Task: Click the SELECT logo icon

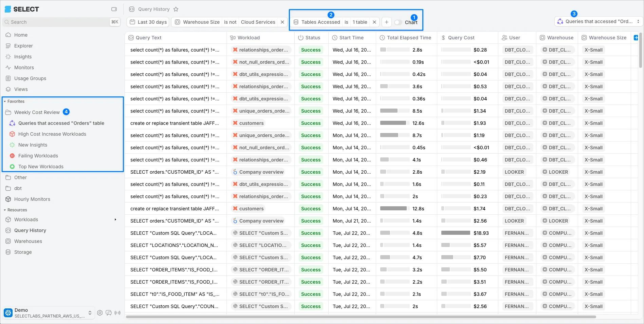Action: tap(7, 9)
